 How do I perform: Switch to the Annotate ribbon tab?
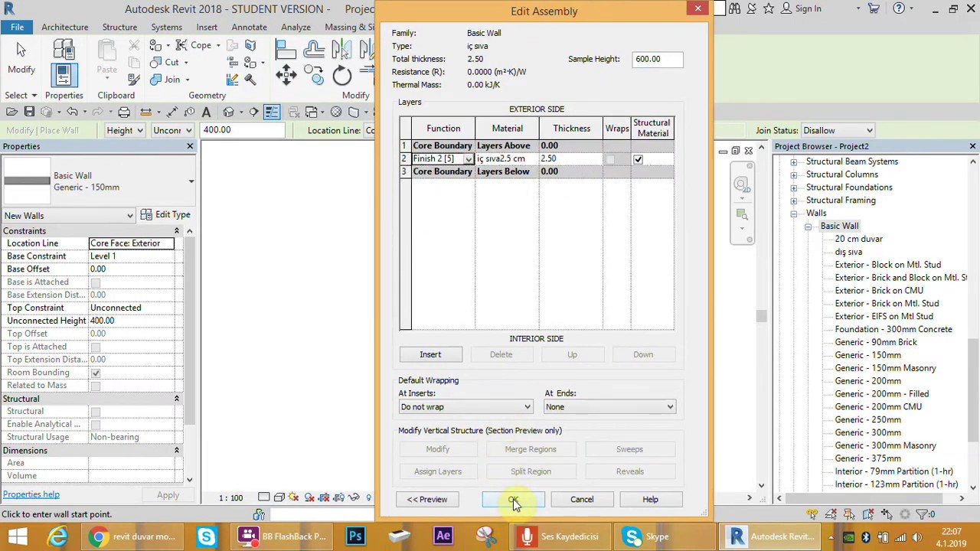pos(249,27)
